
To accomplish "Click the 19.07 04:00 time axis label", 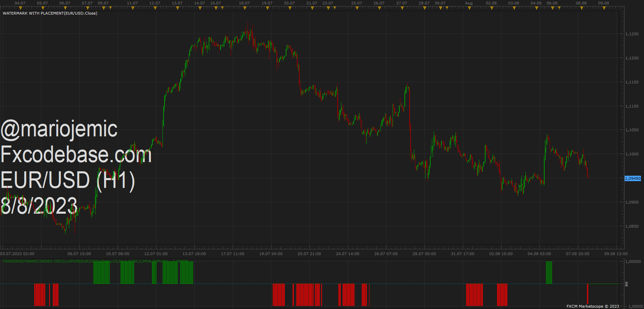I will [x=271, y=254].
